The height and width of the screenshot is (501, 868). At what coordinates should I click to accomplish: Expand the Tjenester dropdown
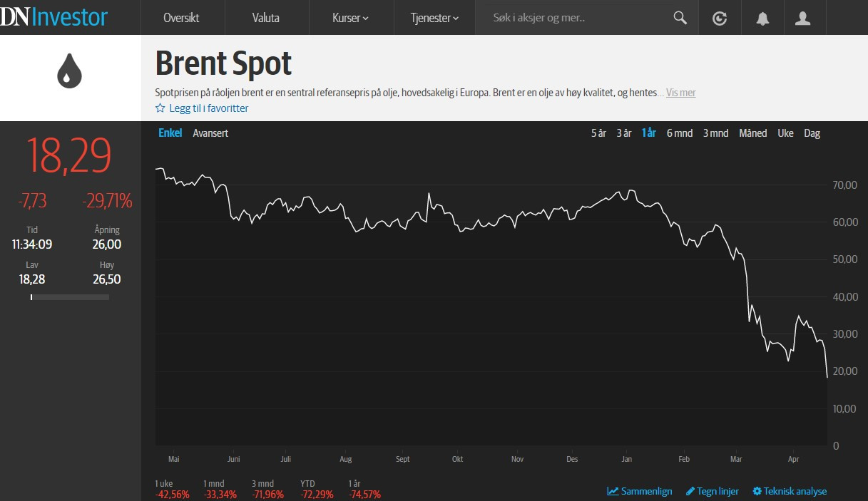pos(434,18)
